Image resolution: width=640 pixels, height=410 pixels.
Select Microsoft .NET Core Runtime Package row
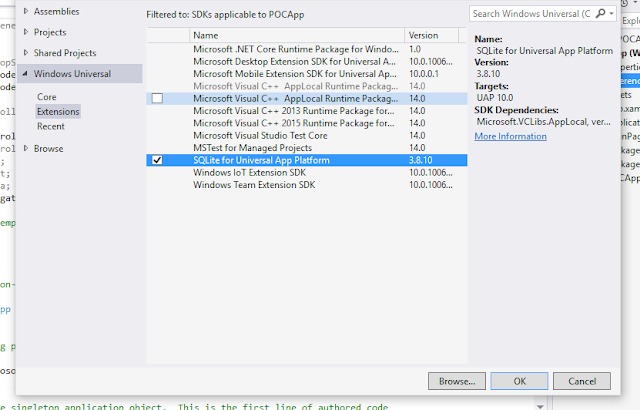[x=307, y=49]
